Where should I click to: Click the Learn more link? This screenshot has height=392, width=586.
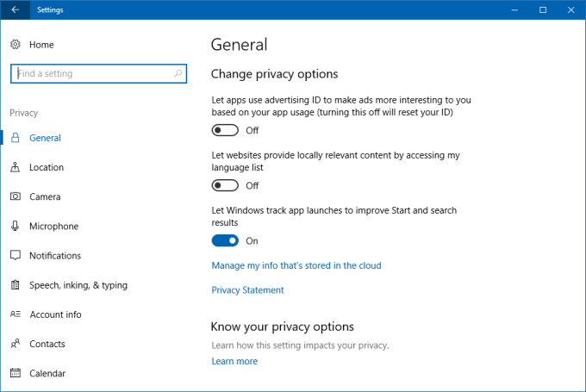pos(234,361)
